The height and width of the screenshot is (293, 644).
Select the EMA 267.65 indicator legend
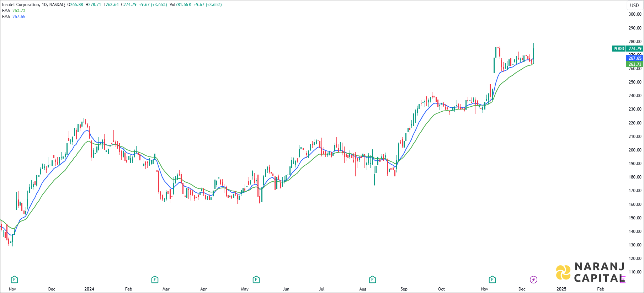(x=14, y=17)
